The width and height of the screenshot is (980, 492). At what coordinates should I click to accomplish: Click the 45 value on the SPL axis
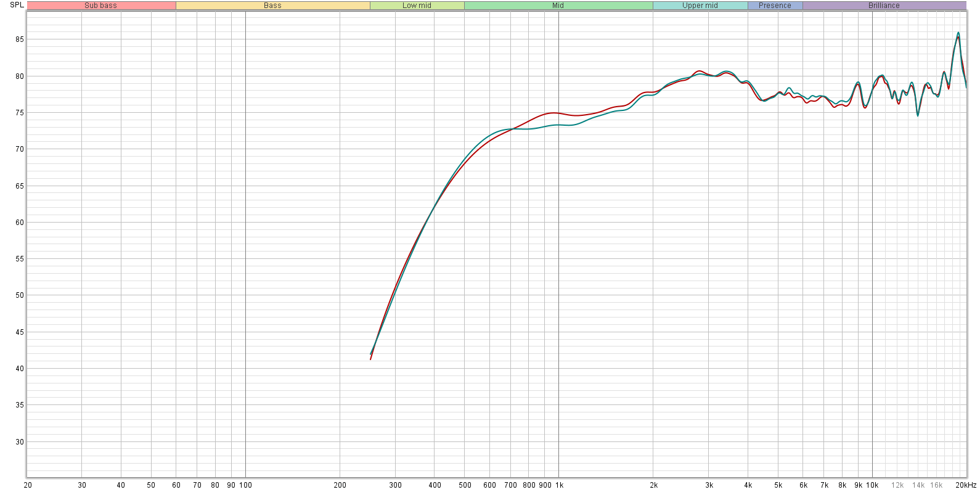pyautogui.click(x=20, y=332)
